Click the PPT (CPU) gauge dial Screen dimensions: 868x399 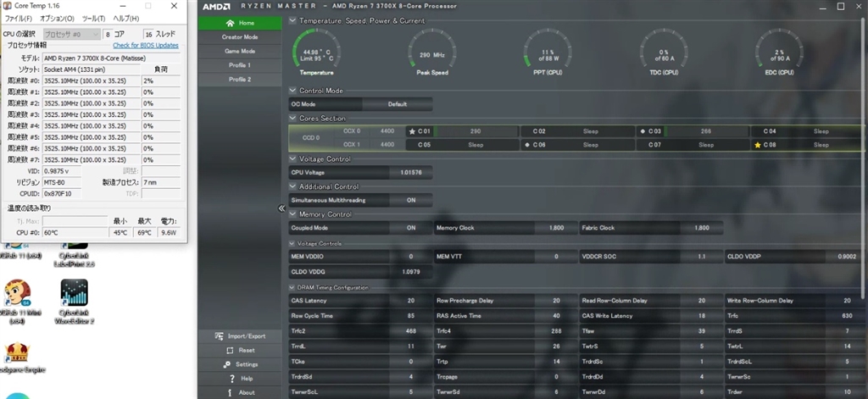[x=548, y=52]
